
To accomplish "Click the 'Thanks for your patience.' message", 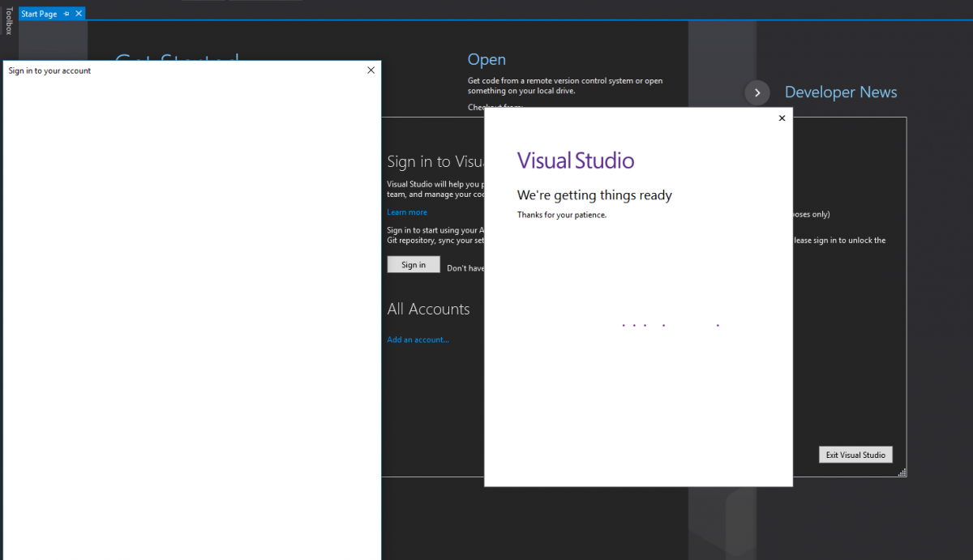I will pos(562,215).
